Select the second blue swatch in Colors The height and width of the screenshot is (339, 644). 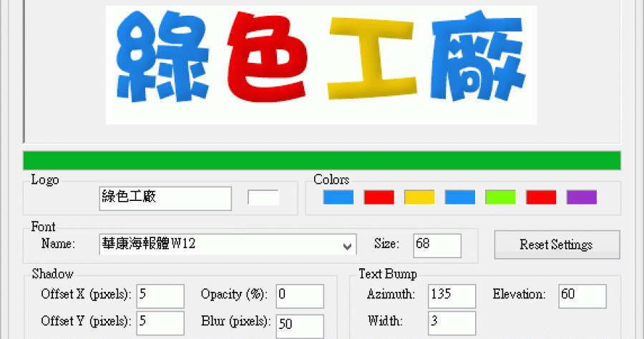click(460, 197)
